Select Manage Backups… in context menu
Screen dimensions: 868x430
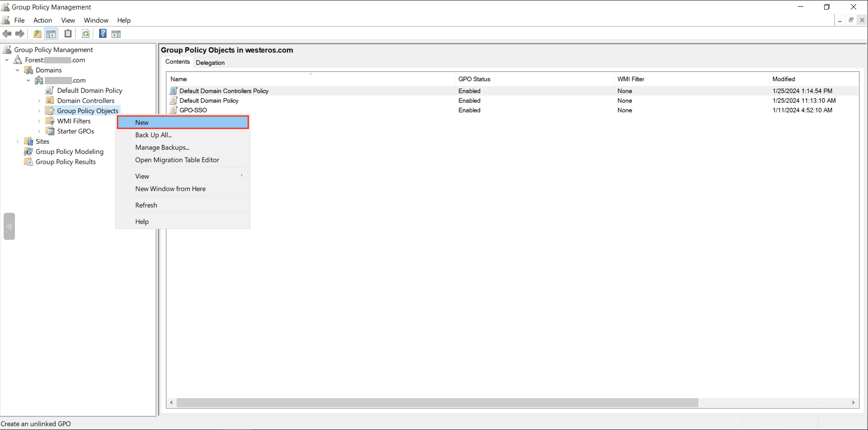(183, 148)
